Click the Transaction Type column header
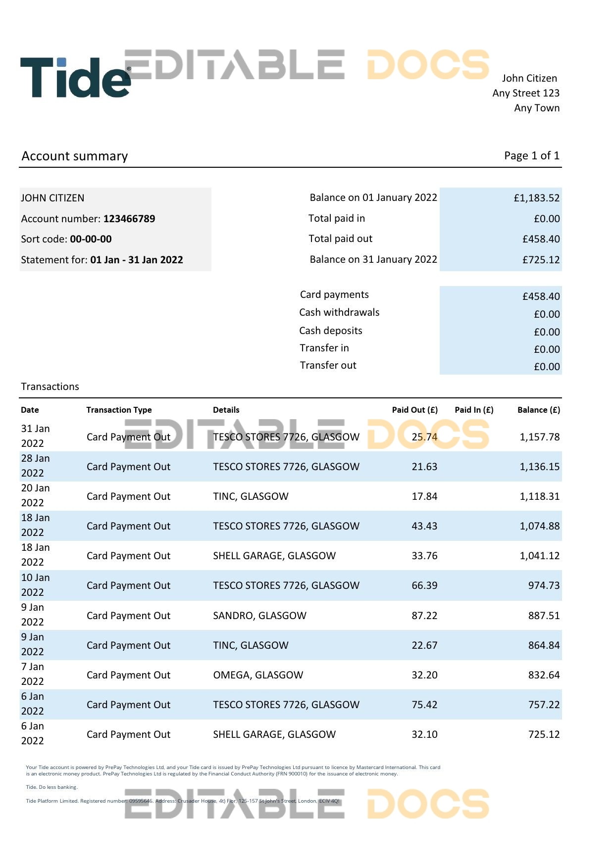Viewport: 614px width, 868px height. tap(119, 410)
